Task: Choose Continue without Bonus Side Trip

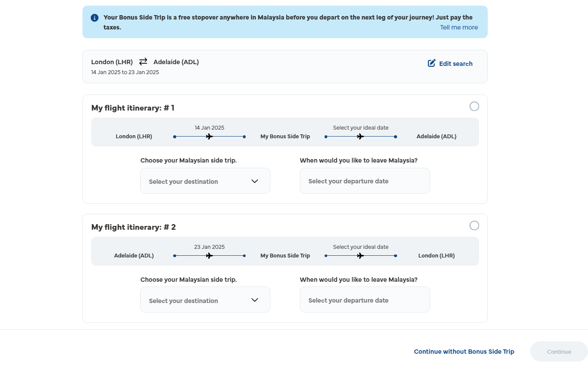Action: coord(464,352)
